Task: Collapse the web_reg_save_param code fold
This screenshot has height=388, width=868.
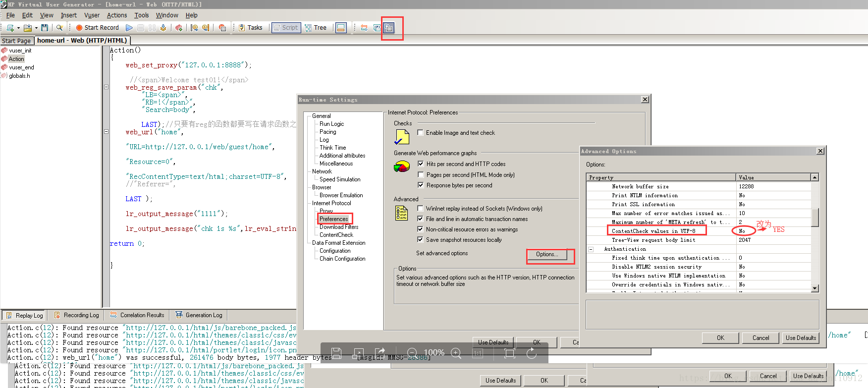Action: (x=106, y=87)
